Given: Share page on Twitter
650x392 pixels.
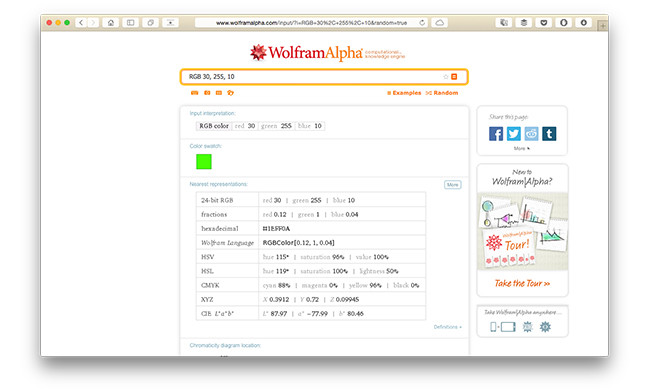Looking at the screenshot, I should pyautogui.click(x=514, y=134).
